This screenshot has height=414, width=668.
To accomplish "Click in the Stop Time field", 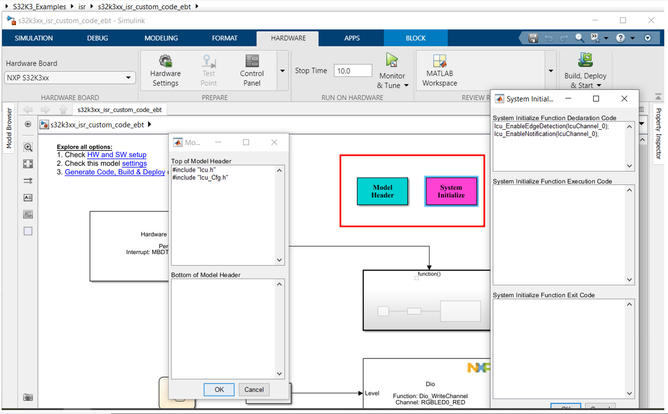I will pos(353,71).
